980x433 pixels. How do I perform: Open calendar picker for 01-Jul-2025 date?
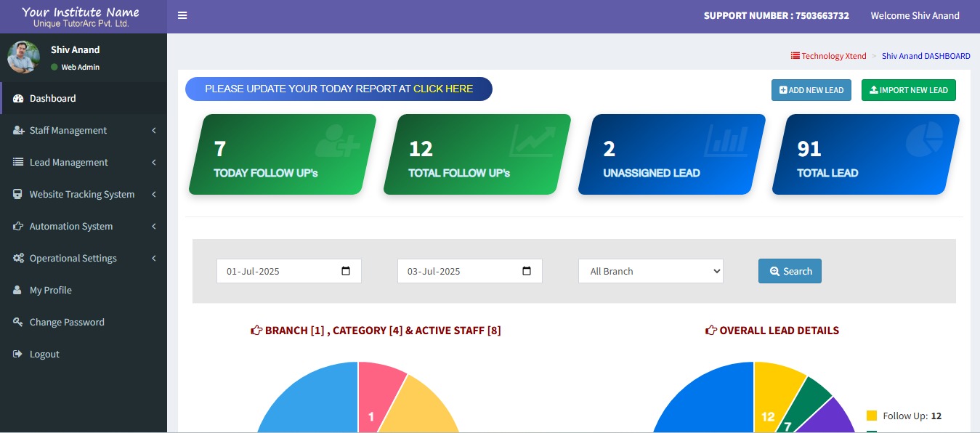point(346,271)
